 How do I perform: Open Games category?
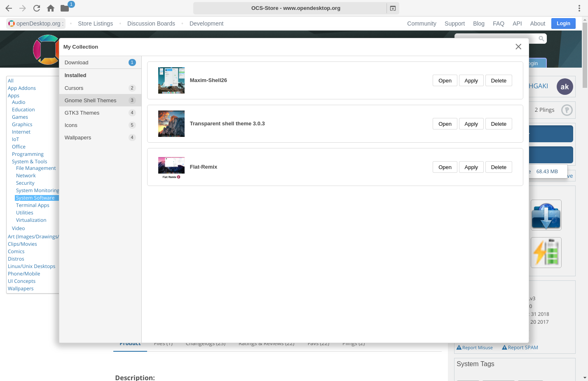[x=20, y=117]
